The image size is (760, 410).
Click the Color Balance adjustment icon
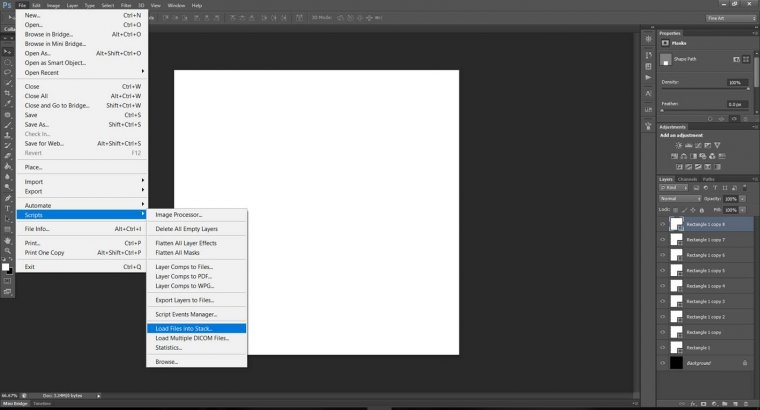pyautogui.click(x=683, y=156)
